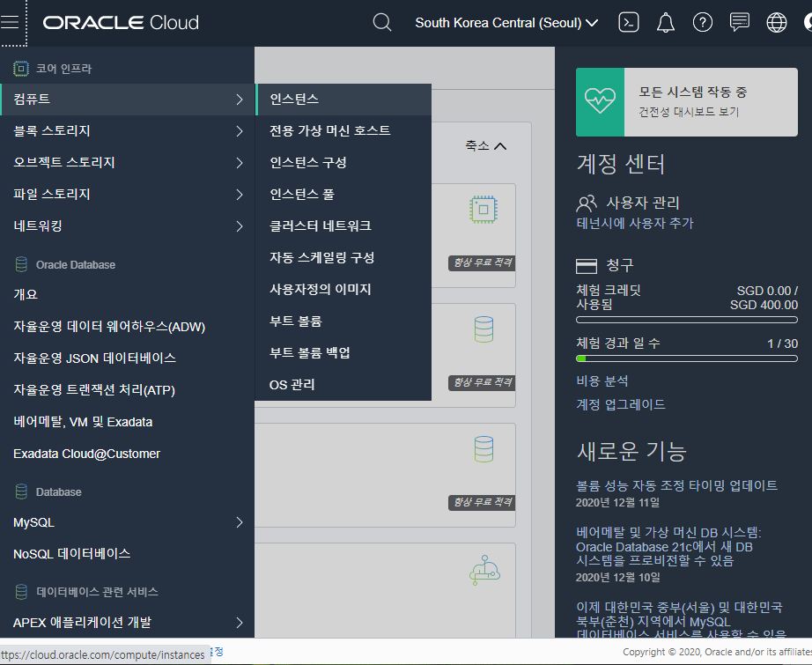
Task: Expand the 오브젝트 스토리지 submenu chevron
Action: (240, 163)
